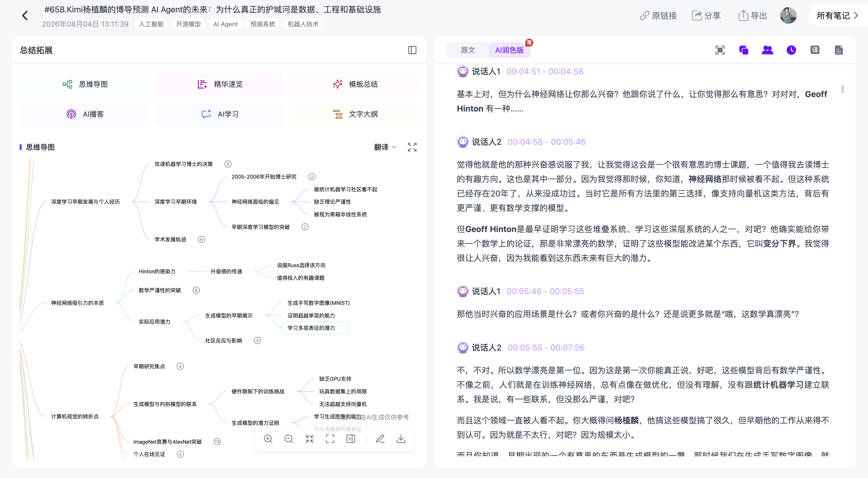Click the focus frame icon in transcript toolbar
The width and height of the screenshot is (868, 478).
coord(720,50)
